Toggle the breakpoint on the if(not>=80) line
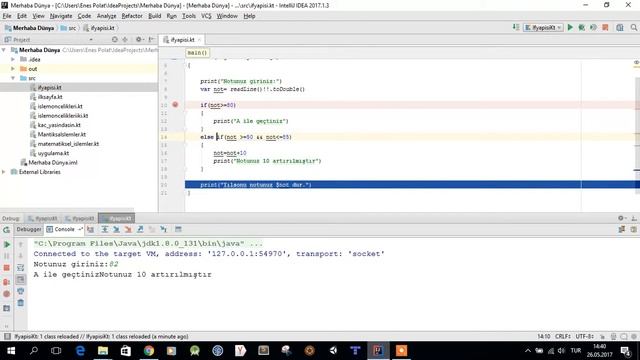640x360 pixels. point(175,105)
